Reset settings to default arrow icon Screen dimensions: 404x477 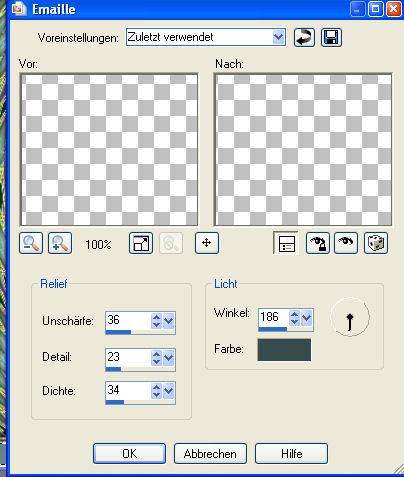pyautogui.click(x=304, y=37)
